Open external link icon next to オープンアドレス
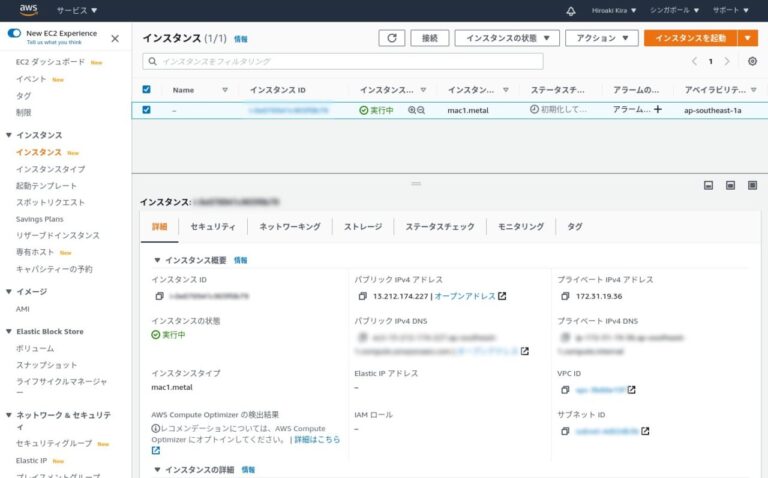 pos(502,296)
